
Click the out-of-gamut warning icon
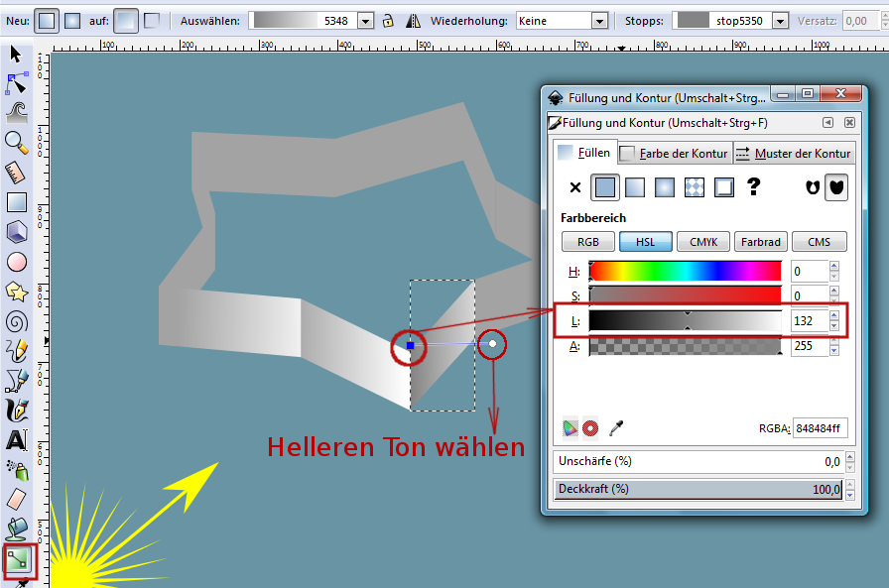tap(590, 427)
